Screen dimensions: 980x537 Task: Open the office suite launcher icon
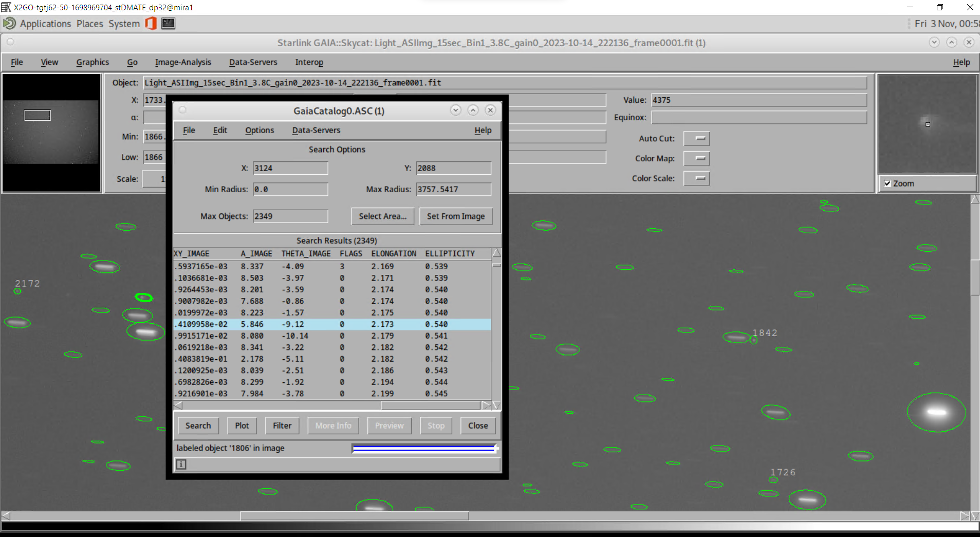[x=151, y=23]
